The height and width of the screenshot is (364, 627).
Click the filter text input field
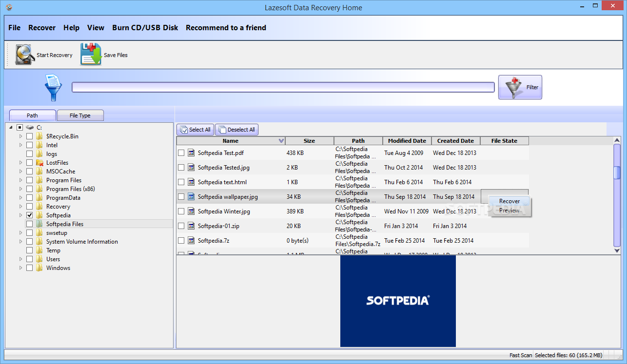[x=283, y=87]
